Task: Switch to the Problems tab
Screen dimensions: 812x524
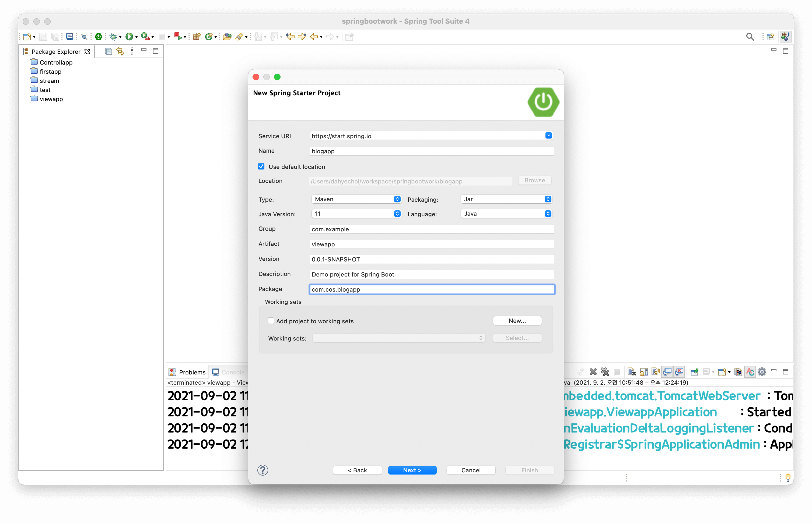Action: click(187, 372)
